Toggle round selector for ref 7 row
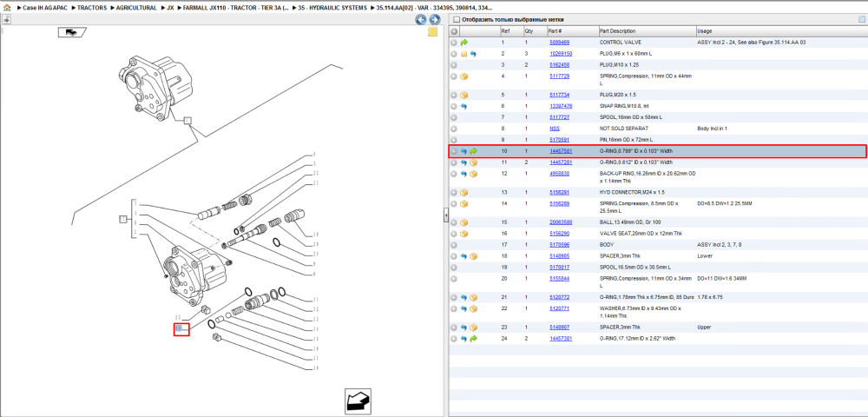Screen dimensions: 868x417 click(x=454, y=117)
